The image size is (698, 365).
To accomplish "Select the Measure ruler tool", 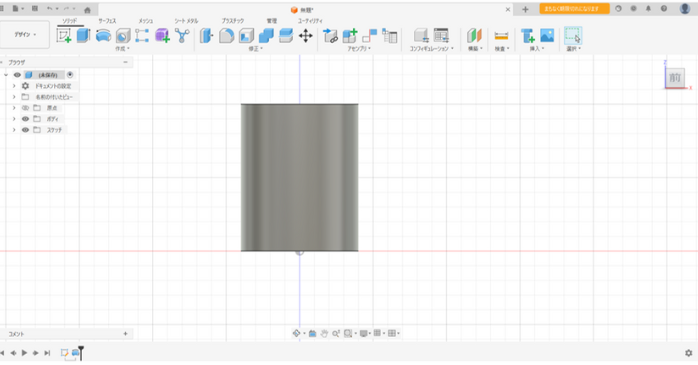I will click(501, 36).
